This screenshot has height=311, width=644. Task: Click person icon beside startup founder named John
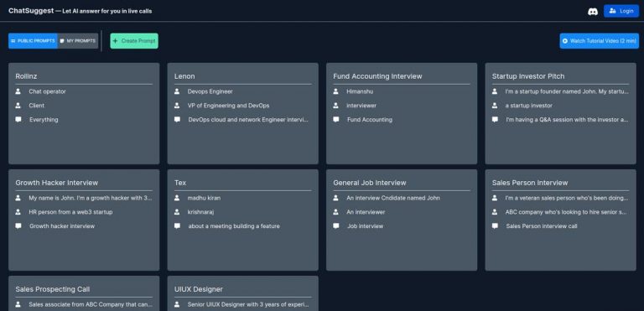(x=495, y=91)
